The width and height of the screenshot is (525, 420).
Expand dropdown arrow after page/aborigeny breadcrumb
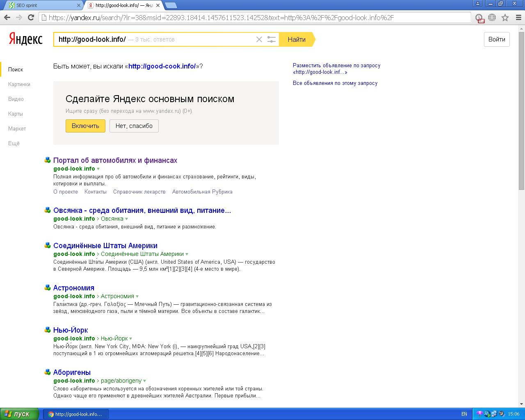(145, 381)
